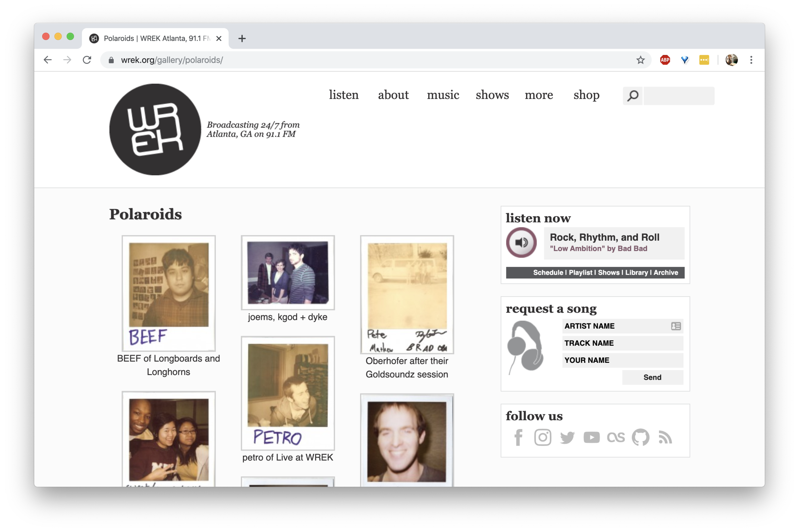Image resolution: width=799 pixels, height=532 pixels.
Task: Open the Chrome three-dot menu
Action: click(x=751, y=60)
